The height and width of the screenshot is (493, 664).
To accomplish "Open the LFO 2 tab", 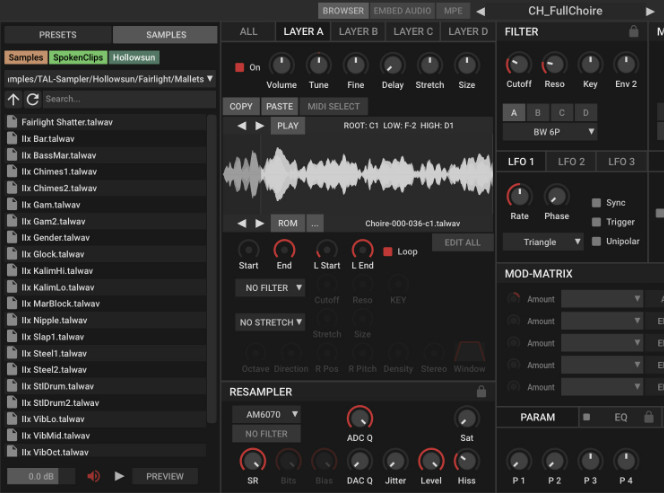I will click(571, 161).
